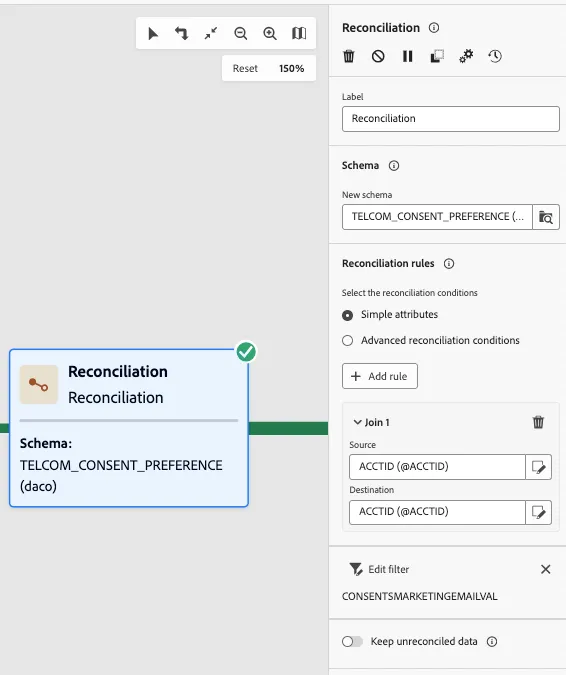Disable the Reconciliation activity
The height and width of the screenshot is (675, 566).
(x=378, y=56)
